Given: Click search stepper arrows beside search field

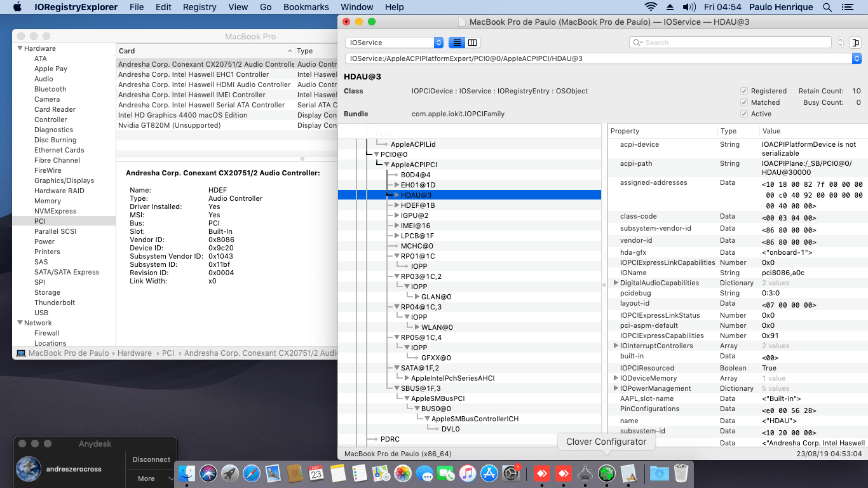Looking at the screenshot, I should click(x=841, y=43).
